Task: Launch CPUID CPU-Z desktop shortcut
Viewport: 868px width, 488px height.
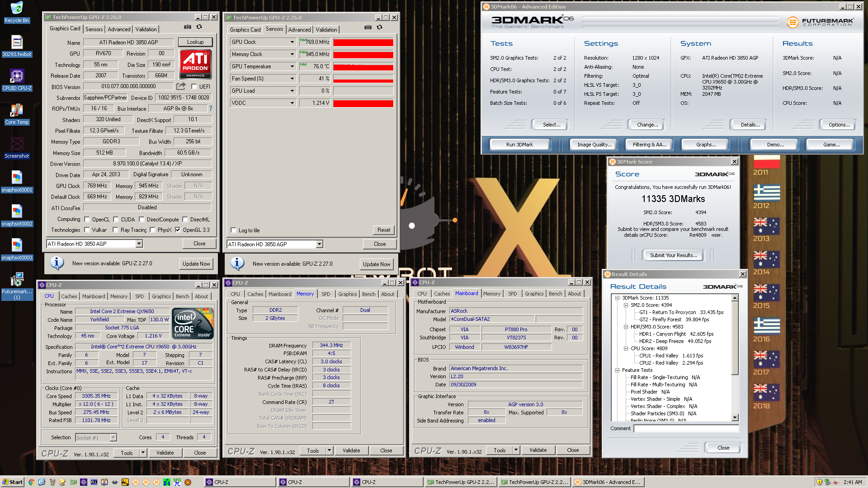Action: [17, 80]
